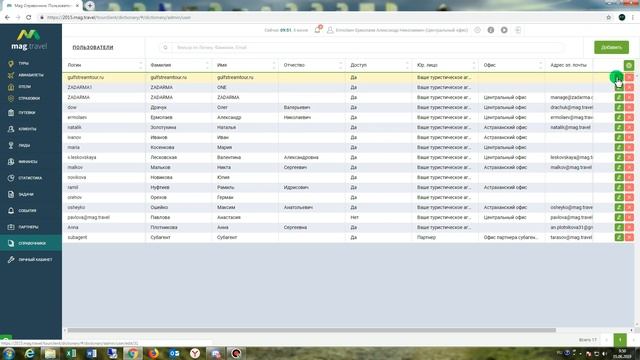
Task: Edit the dow user row
Action: coord(619,107)
